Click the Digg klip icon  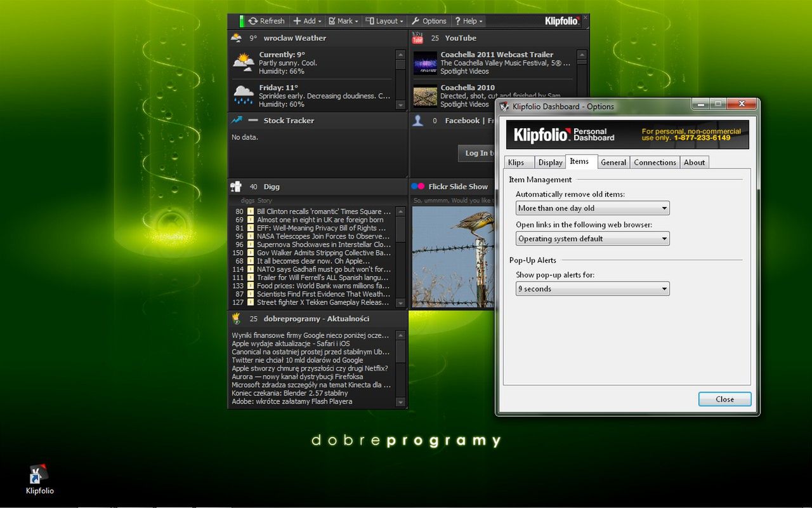(236, 187)
